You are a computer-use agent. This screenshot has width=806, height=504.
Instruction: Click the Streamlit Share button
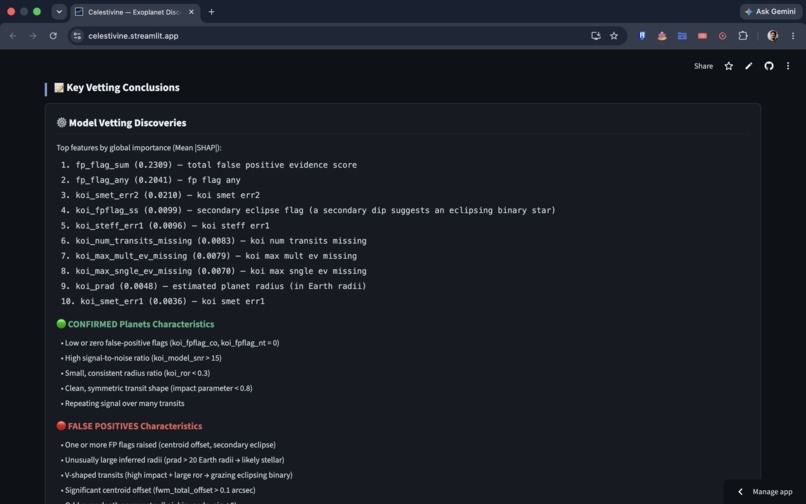click(703, 66)
